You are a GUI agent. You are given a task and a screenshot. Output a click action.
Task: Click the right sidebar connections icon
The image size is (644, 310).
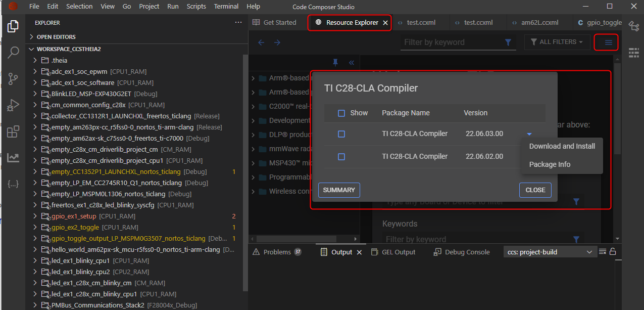tap(633, 26)
